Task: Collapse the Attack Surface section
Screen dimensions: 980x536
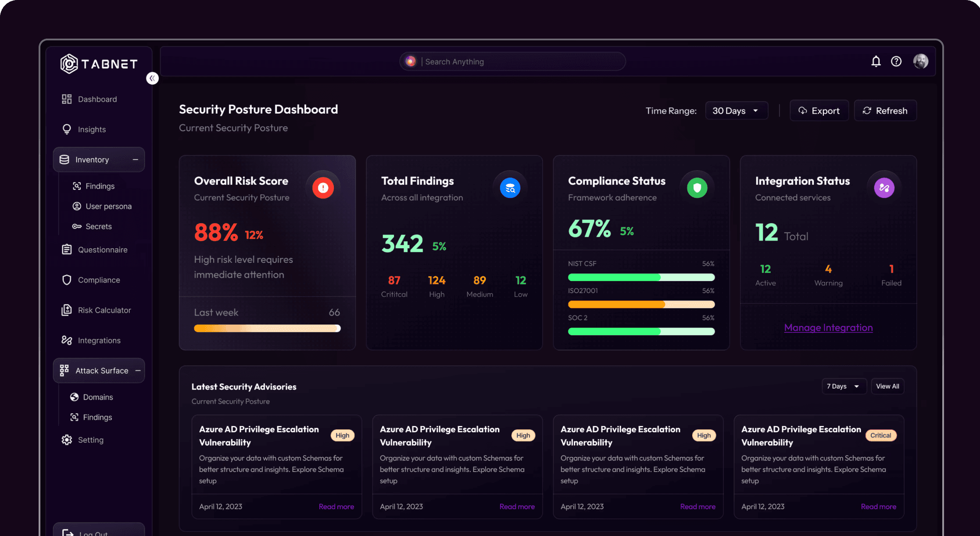Action: (138, 371)
